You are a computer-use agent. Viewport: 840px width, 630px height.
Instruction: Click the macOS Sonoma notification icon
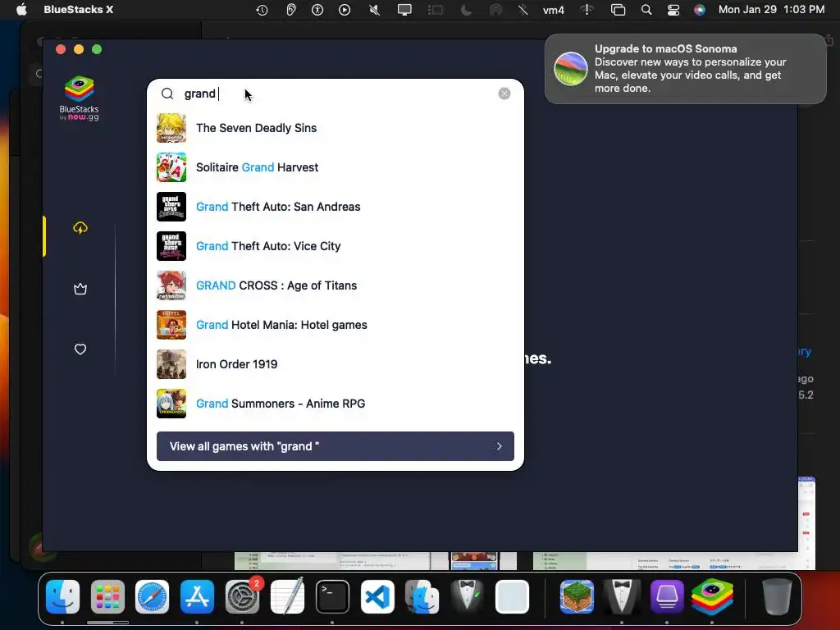pyautogui.click(x=571, y=69)
